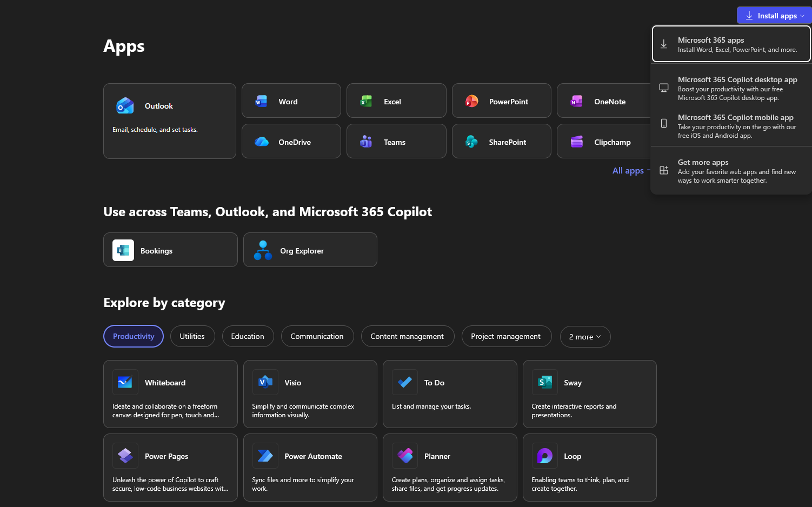Image resolution: width=812 pixels, height=507 pixels.
Task: Open the Power Automate icon
Action: [x=265, y=456]
